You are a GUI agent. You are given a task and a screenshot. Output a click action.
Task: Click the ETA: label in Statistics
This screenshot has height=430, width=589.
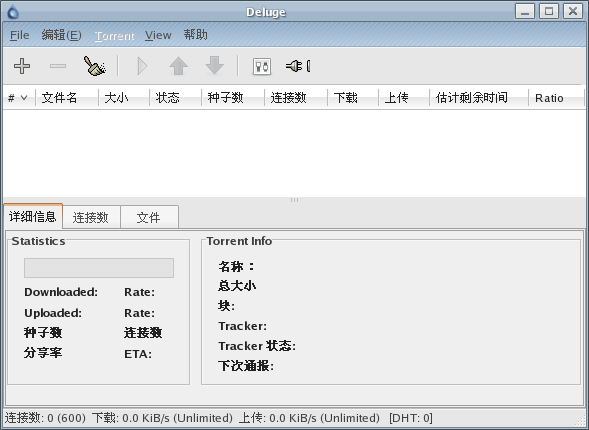[138, 354]
